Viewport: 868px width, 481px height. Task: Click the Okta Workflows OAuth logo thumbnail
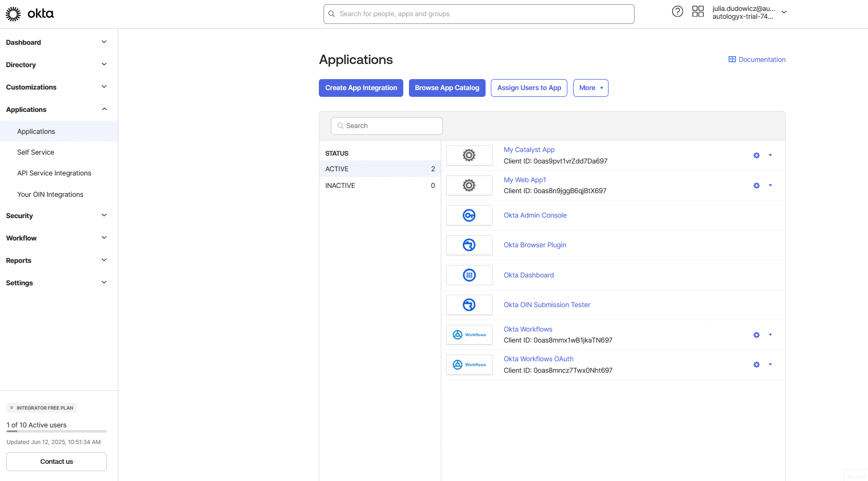pos(469,364)
